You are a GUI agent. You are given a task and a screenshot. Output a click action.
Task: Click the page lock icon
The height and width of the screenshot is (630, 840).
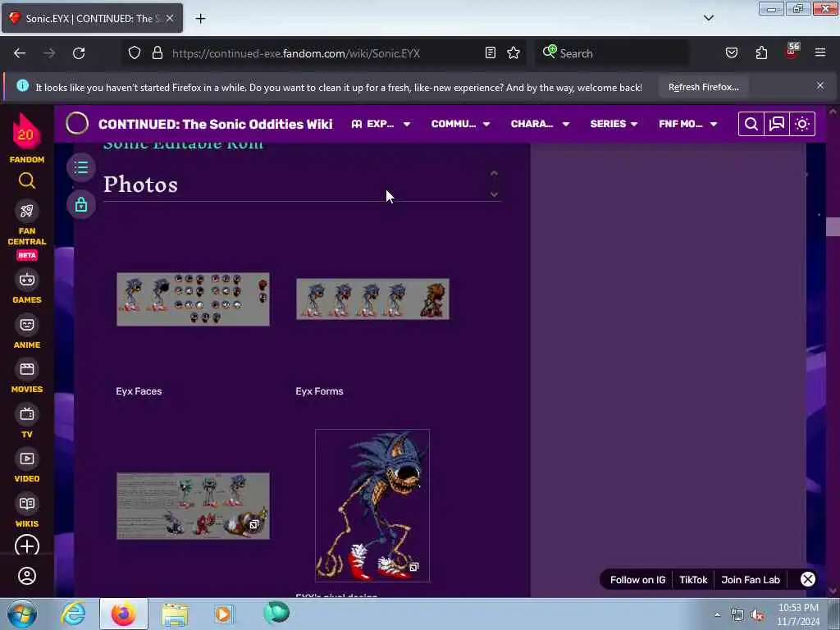[81, 204]
